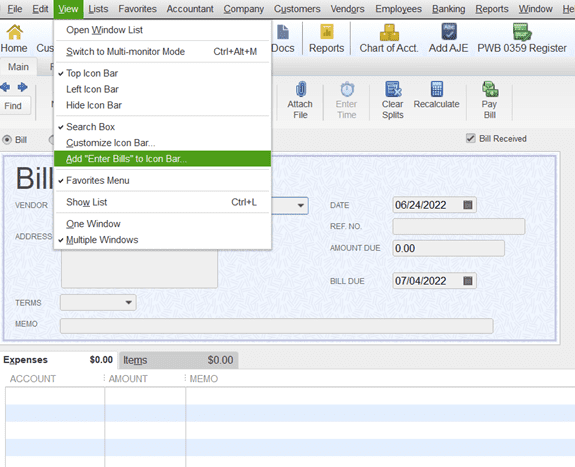The height and width of the screenshot is (467, 575).
Task: Open the Reports menu in menu bar
Action: (x=492, y=9)
